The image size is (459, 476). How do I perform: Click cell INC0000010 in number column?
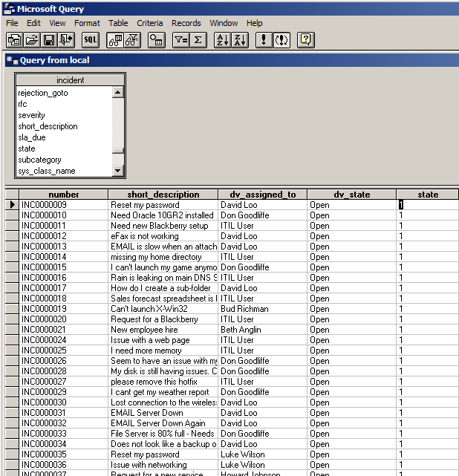click(x=63, y=215)
